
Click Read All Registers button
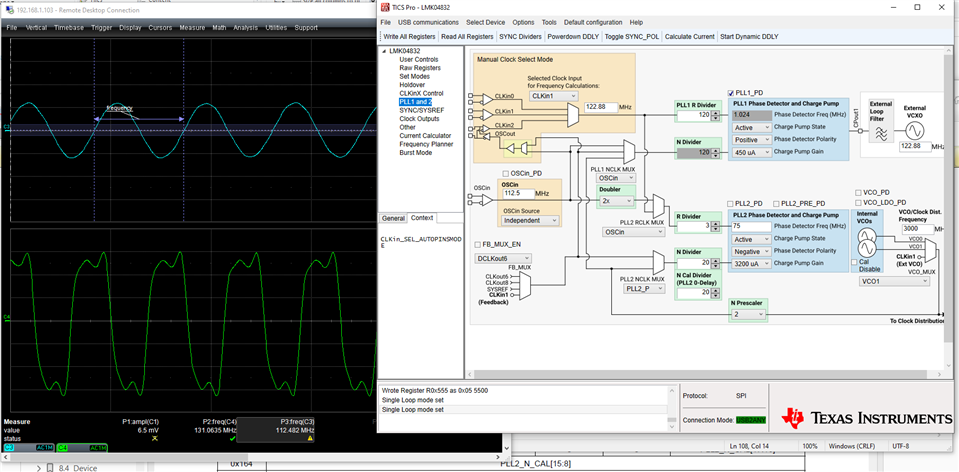tap(467, 37)
